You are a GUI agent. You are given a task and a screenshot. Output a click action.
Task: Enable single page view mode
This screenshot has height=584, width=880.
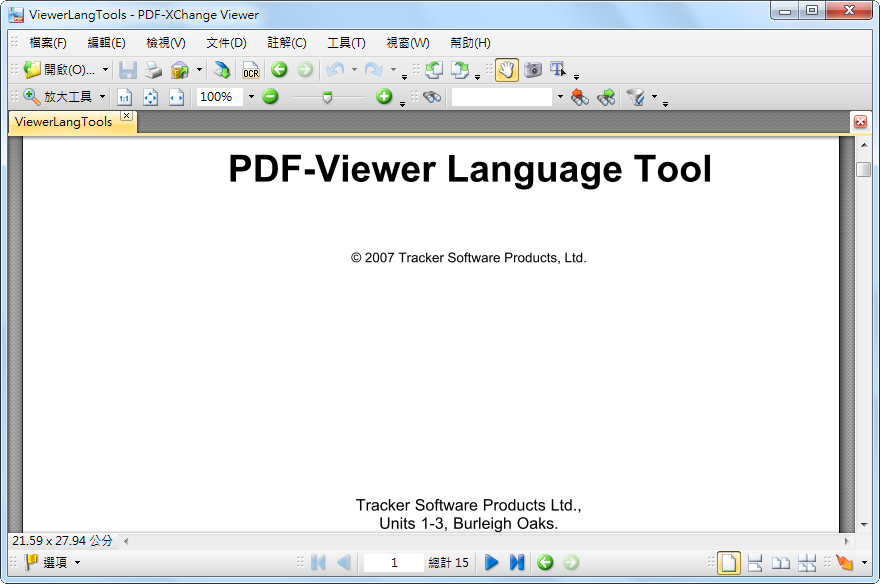click(729, 562)
